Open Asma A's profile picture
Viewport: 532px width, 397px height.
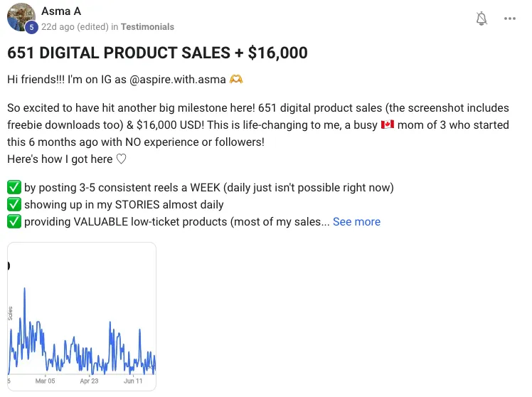pyautogui.click(x=21, y=17)
